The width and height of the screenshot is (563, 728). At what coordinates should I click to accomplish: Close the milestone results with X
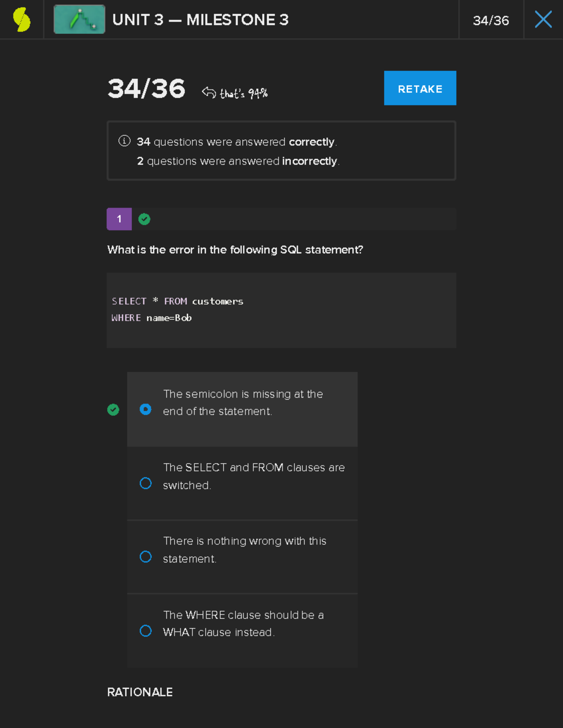(x=543, y=20)
